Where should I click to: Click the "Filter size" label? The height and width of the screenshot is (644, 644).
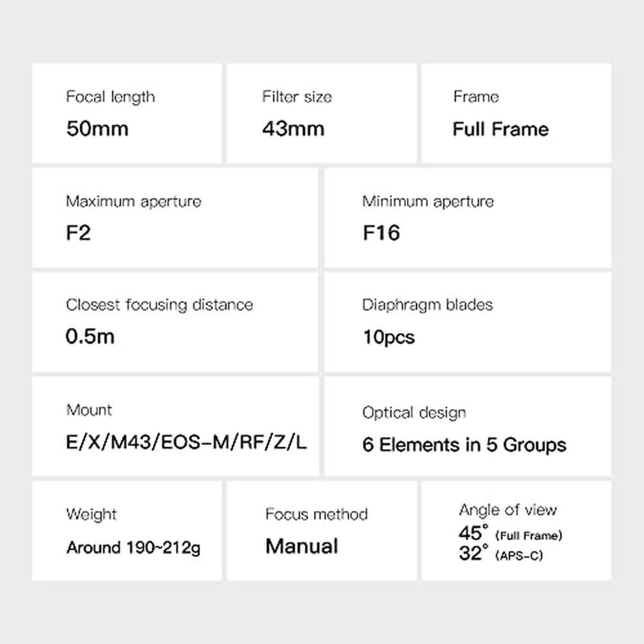[297, 97]
